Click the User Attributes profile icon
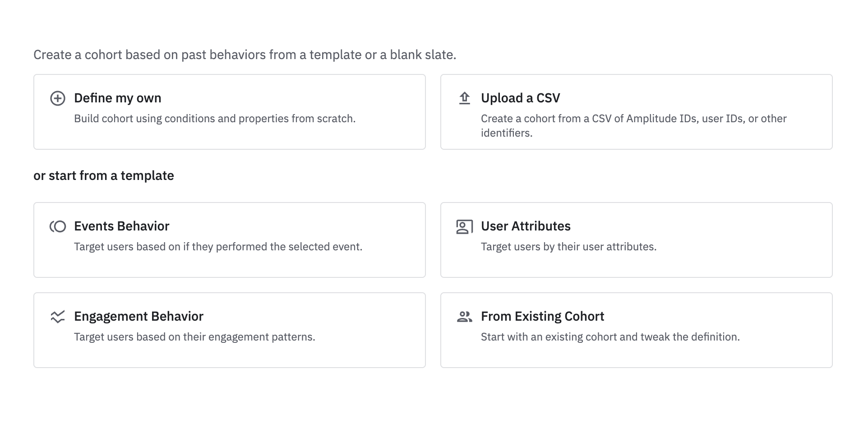 pos(465,226)
